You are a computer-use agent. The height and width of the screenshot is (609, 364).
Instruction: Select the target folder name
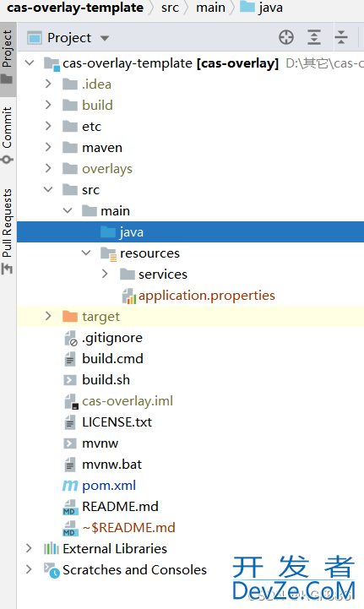tap(101, 317)
